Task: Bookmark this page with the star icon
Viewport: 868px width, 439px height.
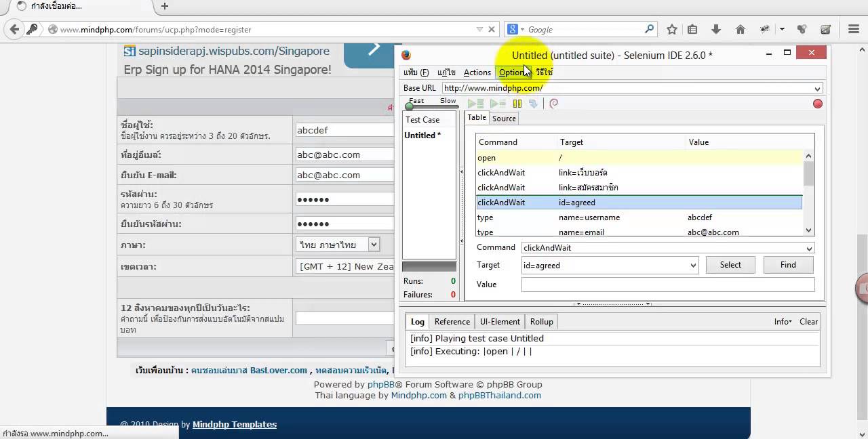Action: [x=672, y=29]
